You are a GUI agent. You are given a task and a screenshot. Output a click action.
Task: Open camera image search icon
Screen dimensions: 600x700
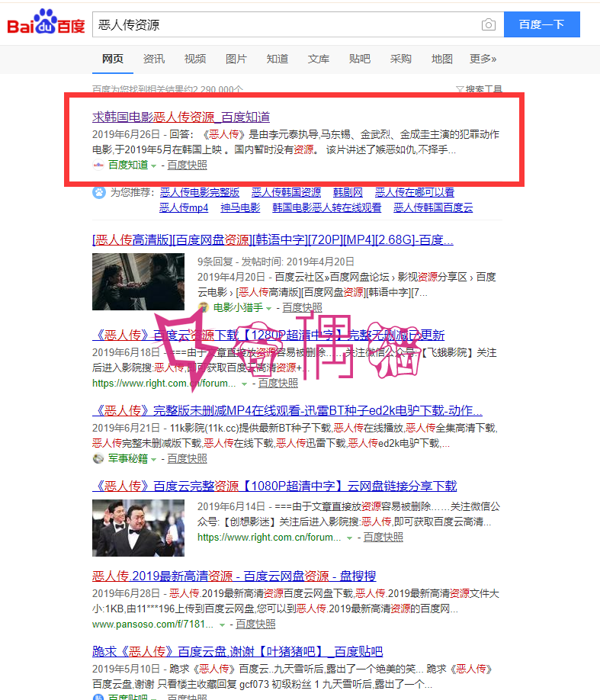click(489, 24)
